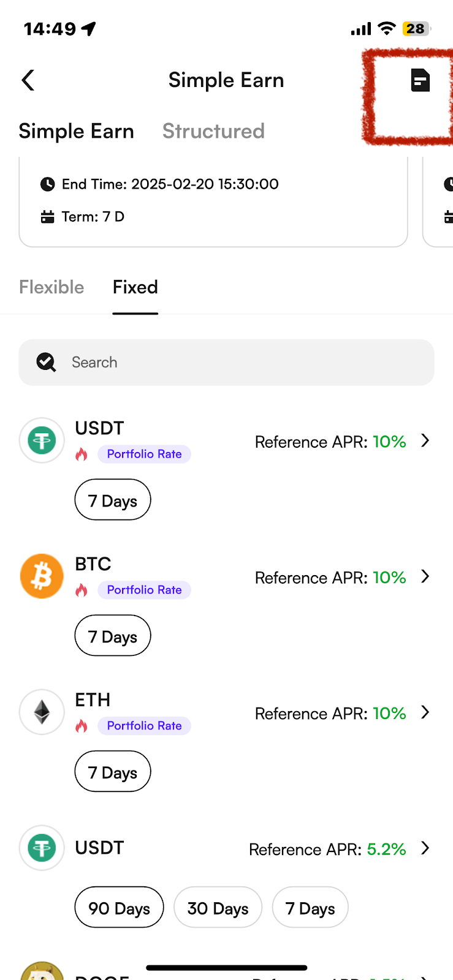The image size is (453, 980).
Task: Select 90 Days term for USDT
Action: tap(119, 908)
